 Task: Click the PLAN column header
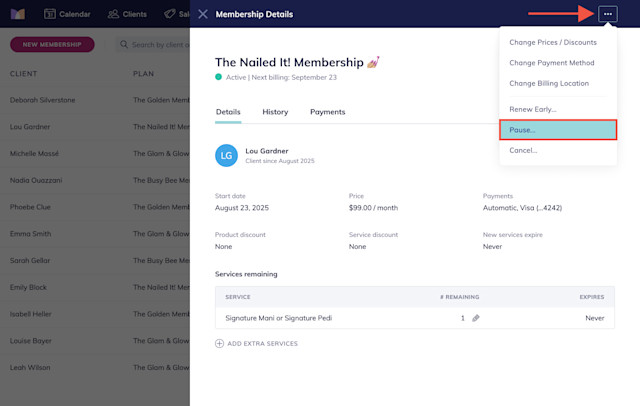click(x=143, y=74)
